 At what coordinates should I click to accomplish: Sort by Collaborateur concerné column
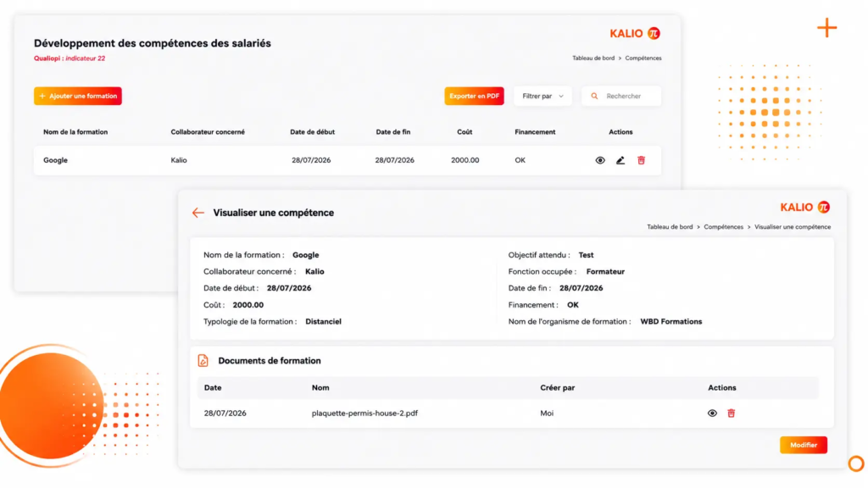click(x=208, y=132)
